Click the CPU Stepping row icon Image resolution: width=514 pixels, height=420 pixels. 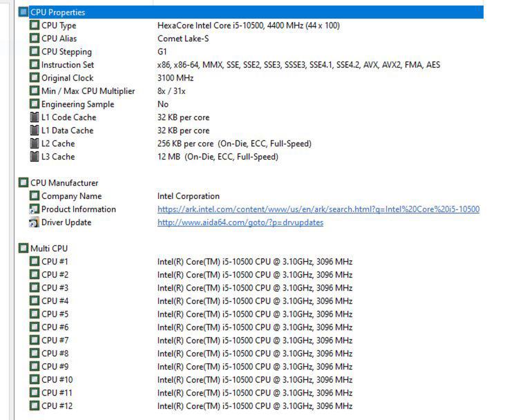(34, 52)
